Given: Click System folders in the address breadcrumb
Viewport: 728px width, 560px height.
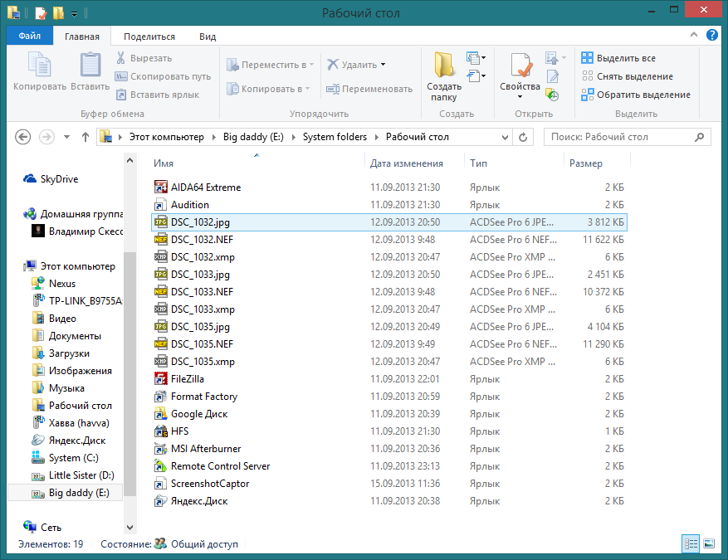Looking at the screenshot, I should pos(335,137).
